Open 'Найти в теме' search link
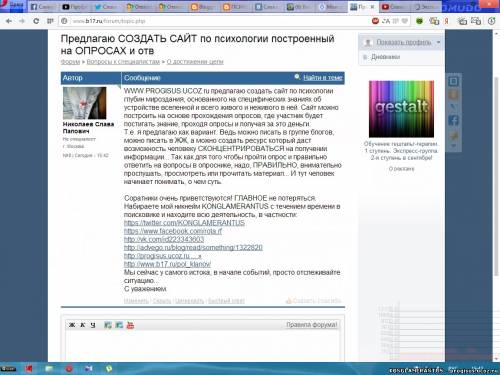Screen dimensions: 500x375 point(323,78)
